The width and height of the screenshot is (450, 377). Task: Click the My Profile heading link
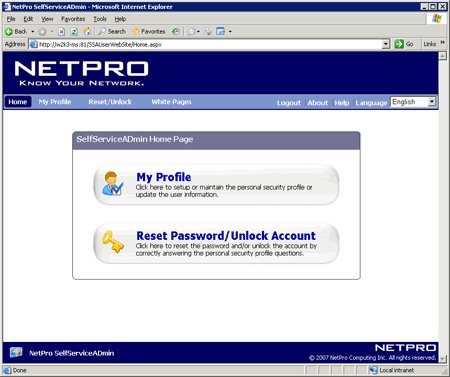[164, 177]
